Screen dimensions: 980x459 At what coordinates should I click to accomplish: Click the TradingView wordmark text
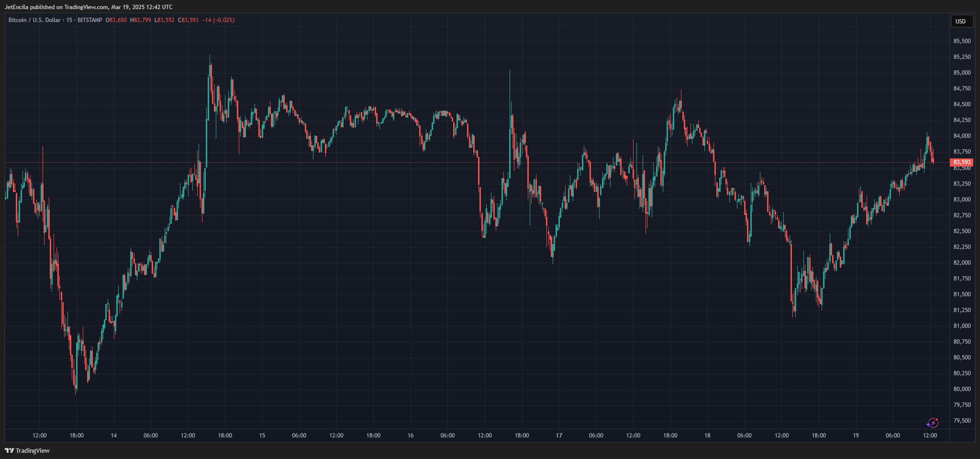click(33, 450)
